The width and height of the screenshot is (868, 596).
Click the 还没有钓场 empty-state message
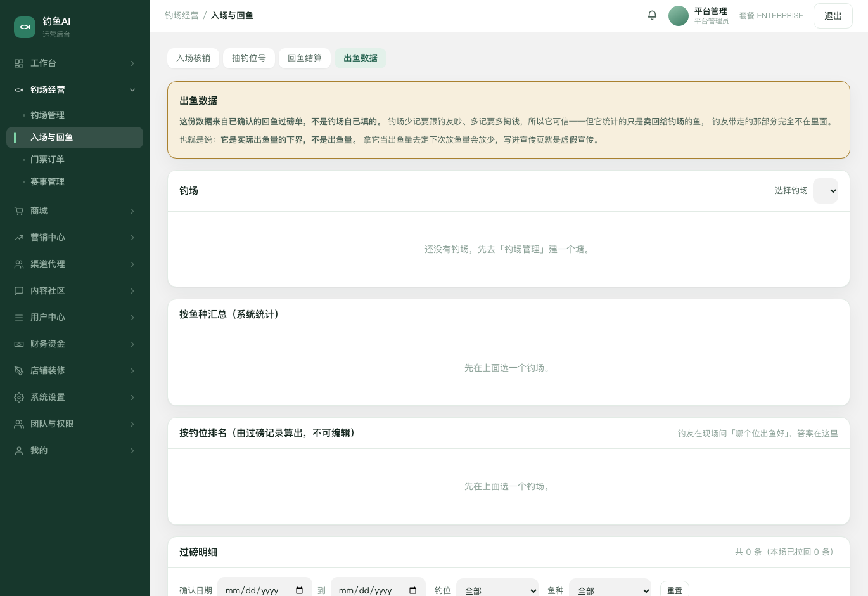(509, 250)
